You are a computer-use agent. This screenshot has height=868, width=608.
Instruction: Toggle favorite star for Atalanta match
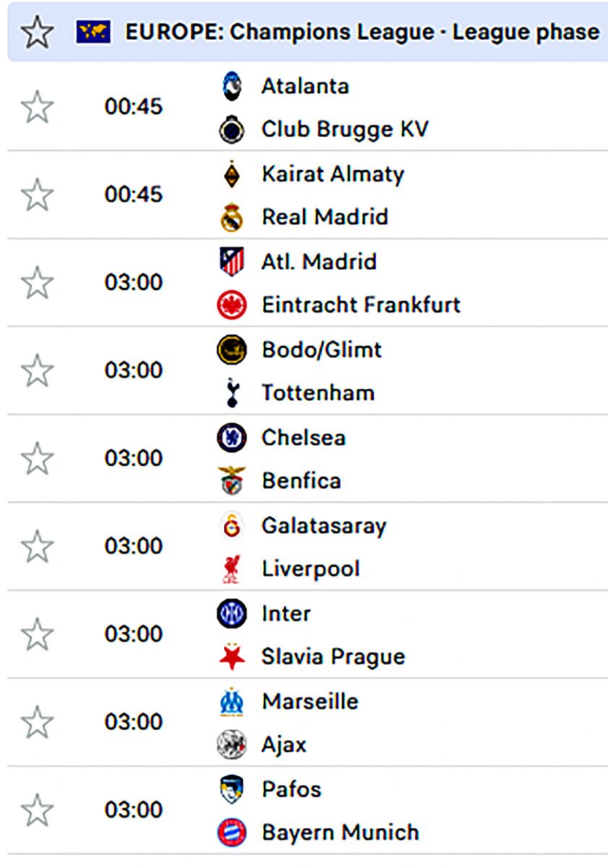36,108
